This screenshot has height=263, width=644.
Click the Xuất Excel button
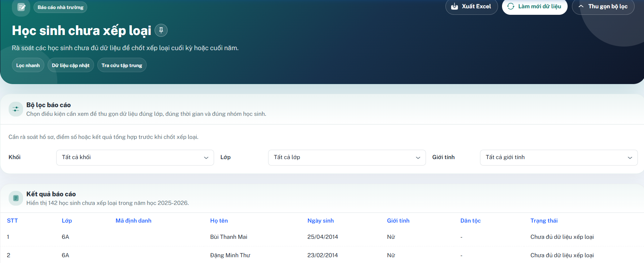[471, 6]
